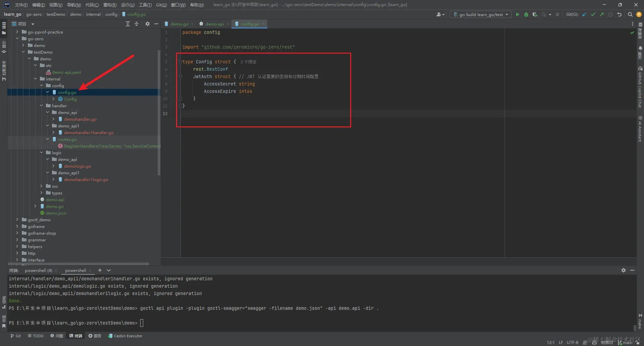Open project panel settings gear
The width and height of the screenshot is (644, 346).
coord(148,24)
